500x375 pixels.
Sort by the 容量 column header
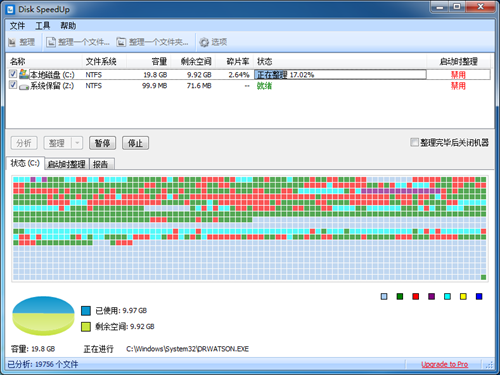click(x=149, y=62)
